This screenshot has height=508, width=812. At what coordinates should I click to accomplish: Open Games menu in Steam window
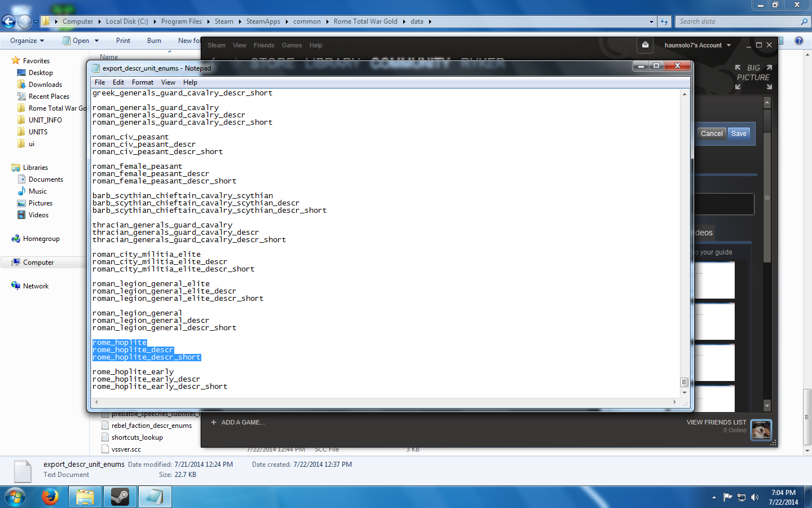coord(292,45)
